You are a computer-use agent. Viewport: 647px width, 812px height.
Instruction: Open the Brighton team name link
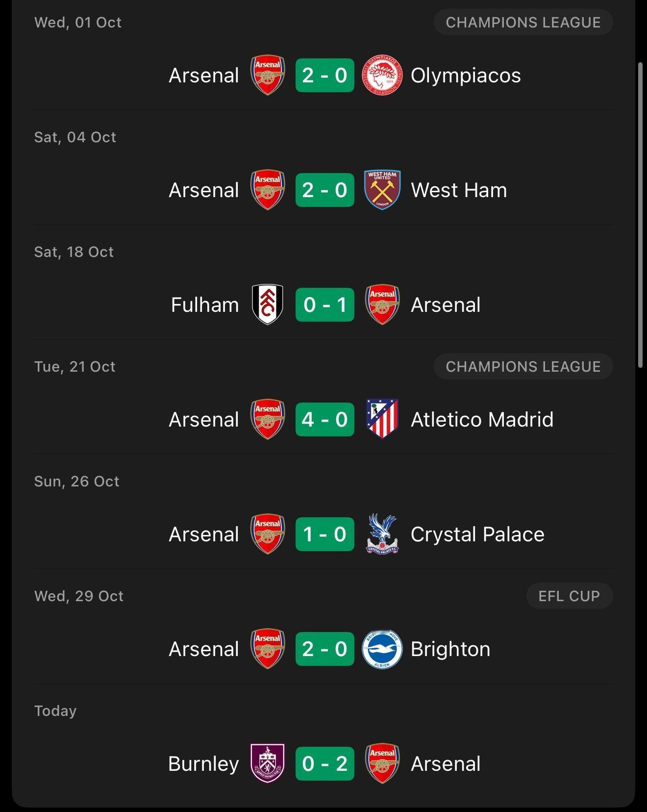point(450,649)
